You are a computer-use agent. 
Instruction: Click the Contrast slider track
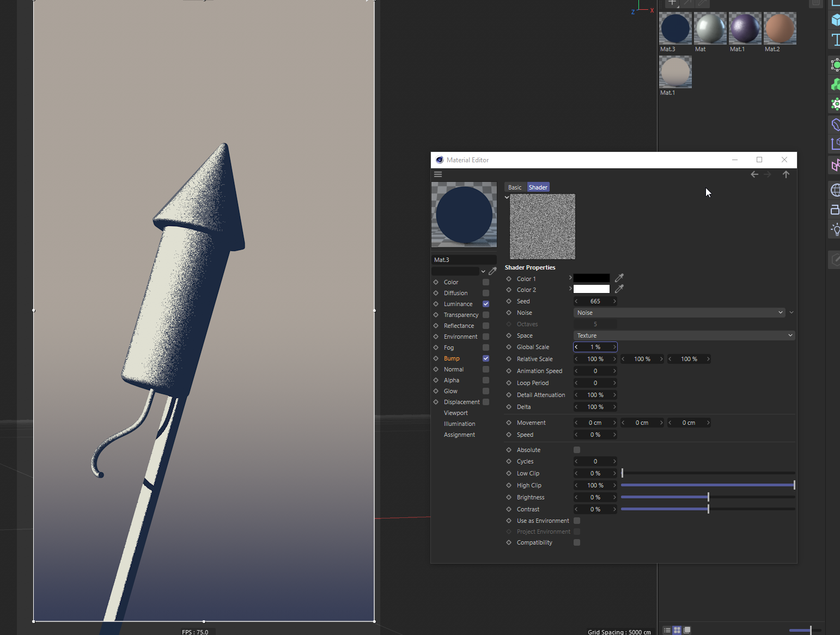point(708,509)
